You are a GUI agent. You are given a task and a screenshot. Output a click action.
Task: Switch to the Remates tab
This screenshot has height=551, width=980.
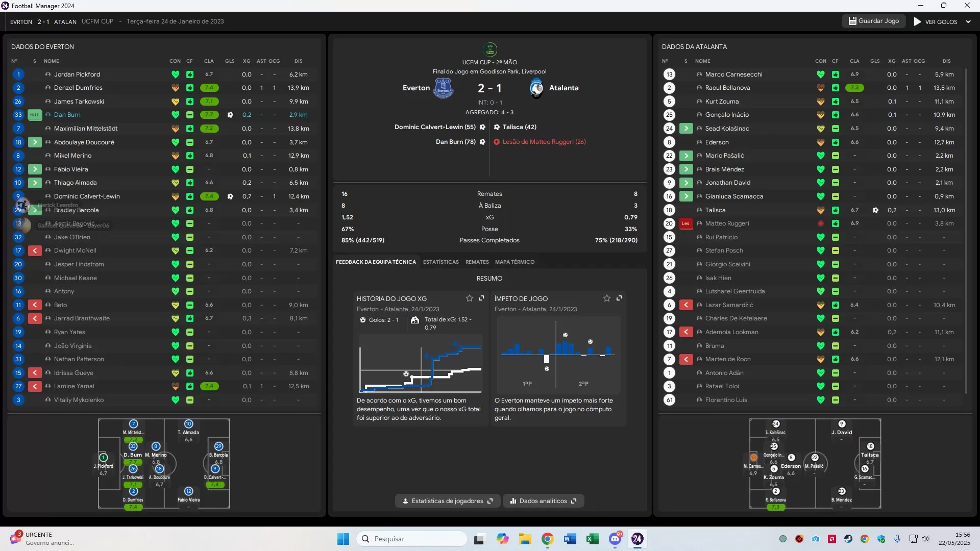click(477, 262)
